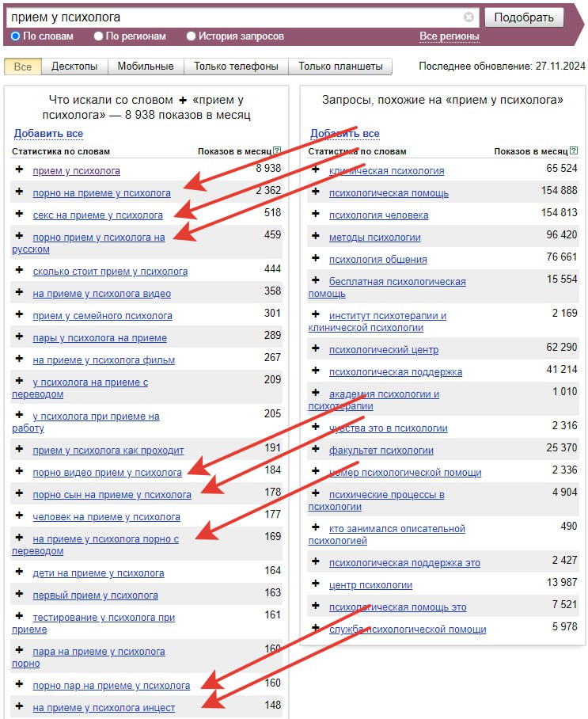This screenshot has height=719, width=588.
Task: Add the 'факультет психологии' query with its plus
Action: (315, 449)
